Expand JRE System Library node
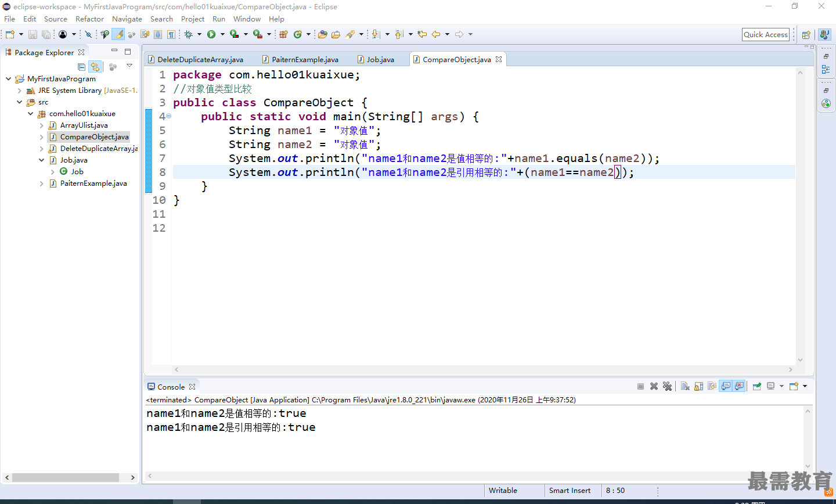This screenshot has width=836, height=504. click(19, 91)
